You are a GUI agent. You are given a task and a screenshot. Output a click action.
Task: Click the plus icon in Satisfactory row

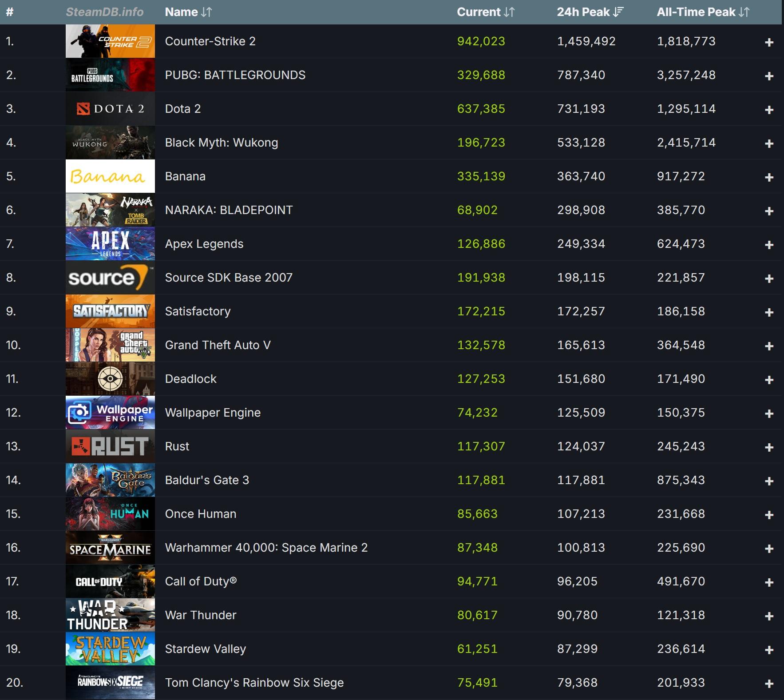pyautogui.click(x=769, y=312)
